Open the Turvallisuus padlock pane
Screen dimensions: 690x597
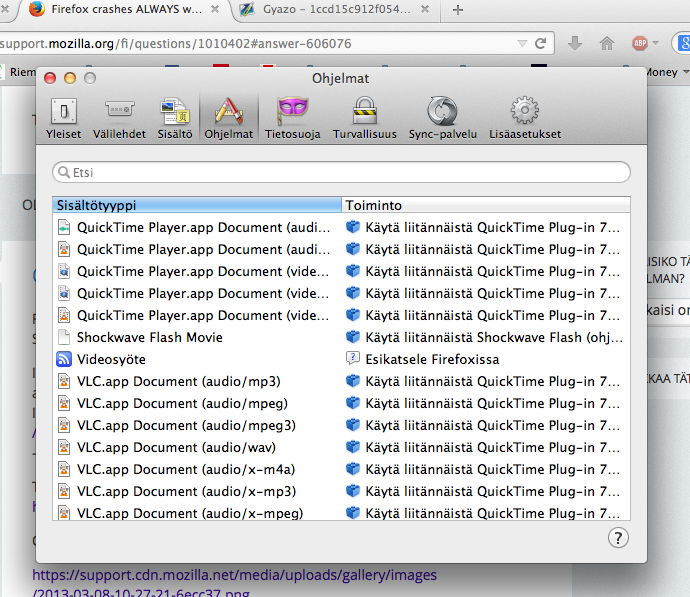364,119
